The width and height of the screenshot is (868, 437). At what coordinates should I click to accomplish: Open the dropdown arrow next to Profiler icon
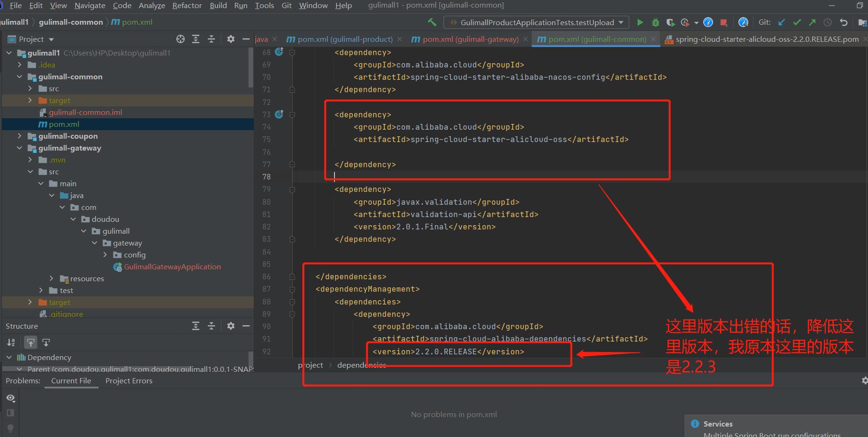[696, 22]
